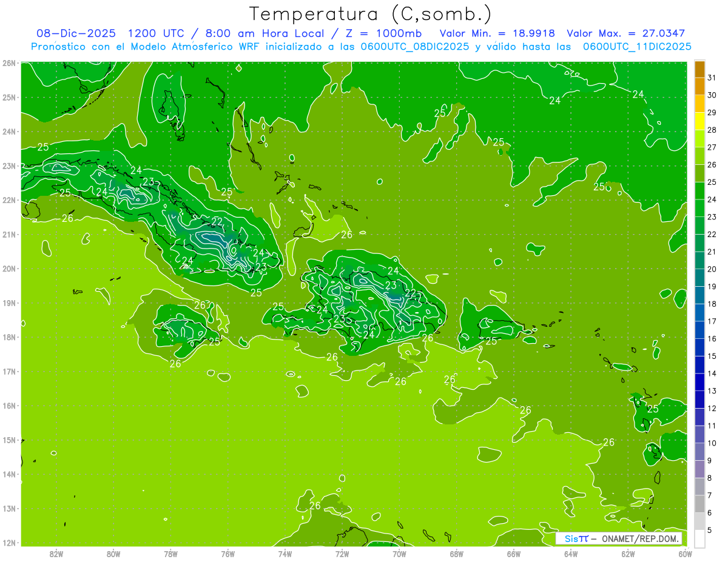The image size is (728, 562).
Task: Click the 23N latitude axis label
Action: point(9,166)
